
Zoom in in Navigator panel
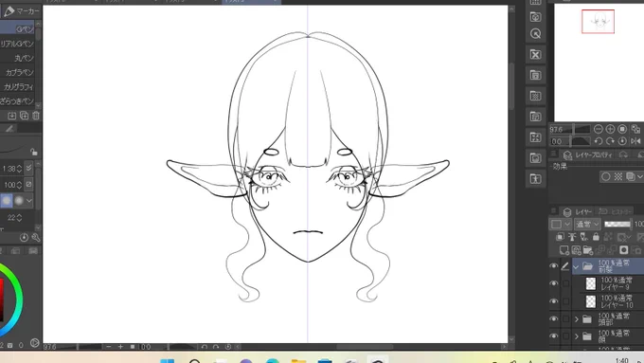[610, 129]
